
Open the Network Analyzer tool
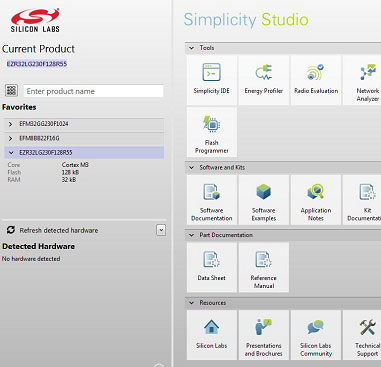pos(362,80)
